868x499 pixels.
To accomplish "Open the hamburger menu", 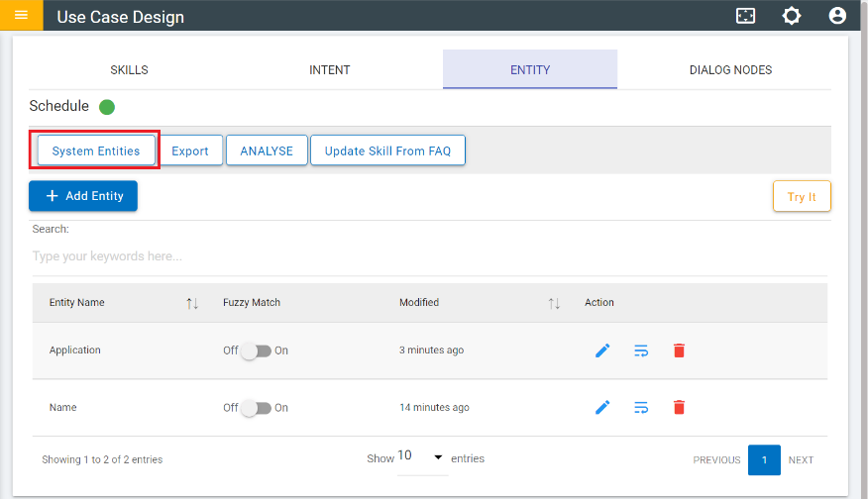I will tap(21, 16).
